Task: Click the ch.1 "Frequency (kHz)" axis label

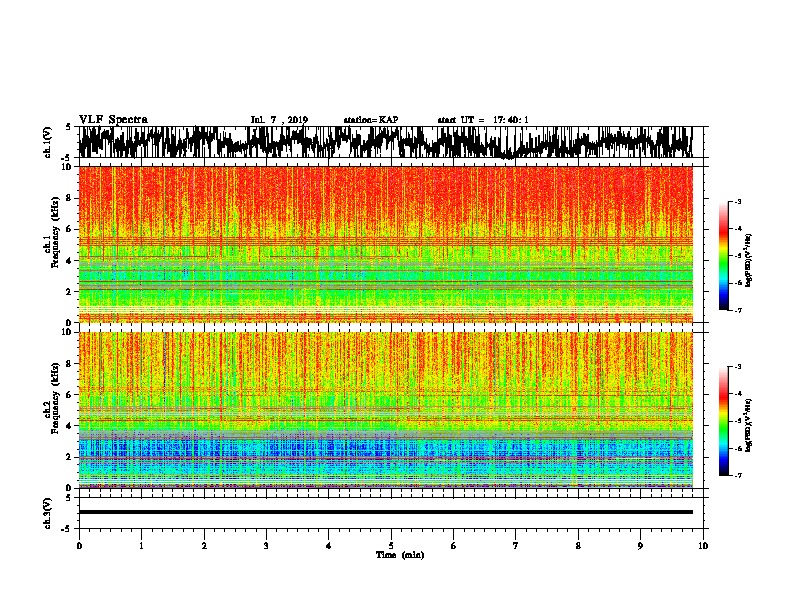Action: (x=55, y=233)
